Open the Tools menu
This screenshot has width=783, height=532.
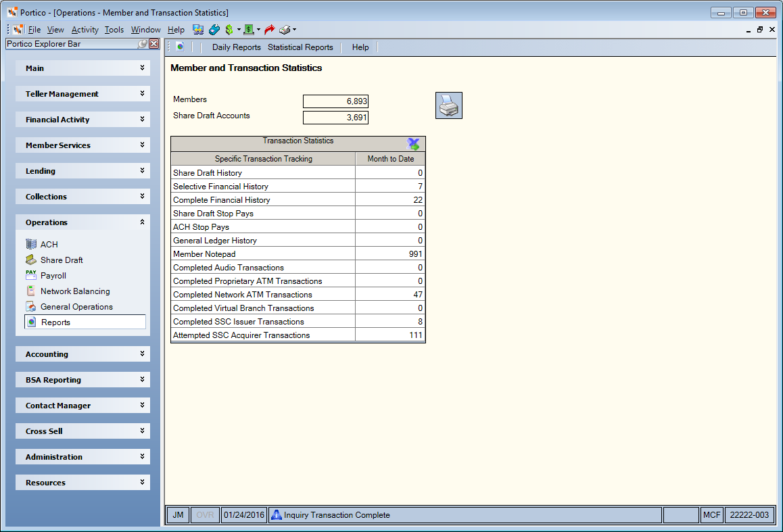click(114, 30)
